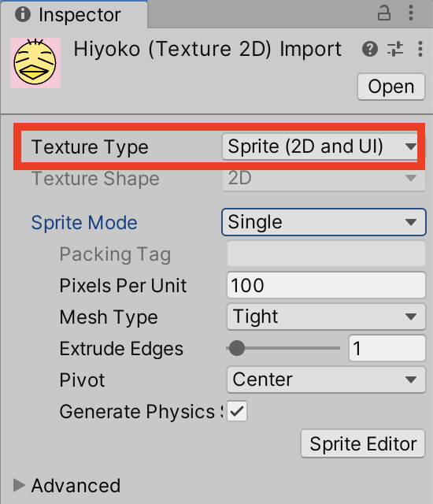Click the Pixels Per Unit field
433x504 pixels.
coord(326,285)
